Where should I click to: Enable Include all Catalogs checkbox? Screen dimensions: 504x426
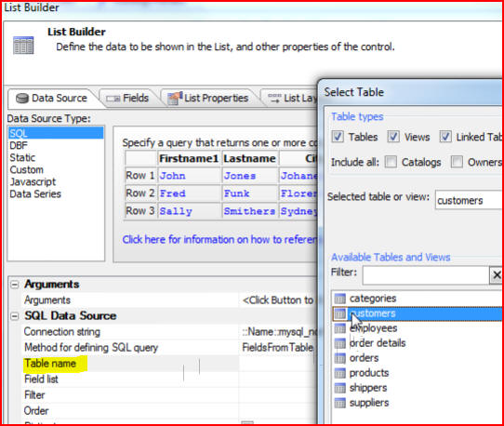click(391, 162)
